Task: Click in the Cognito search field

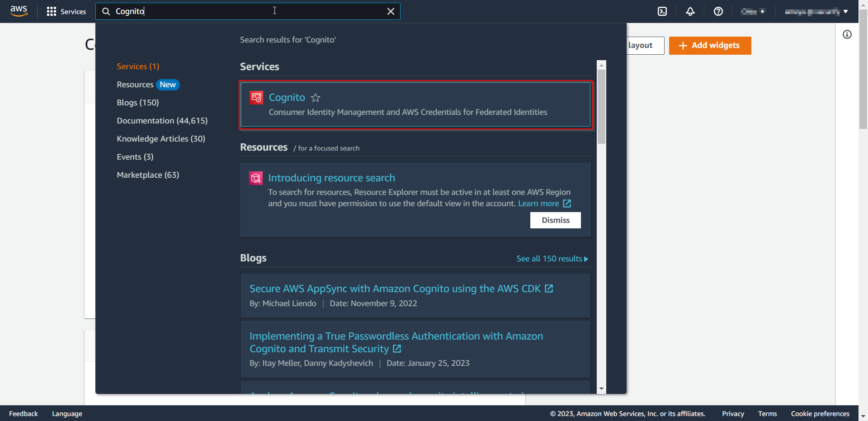Action: tap(248, 11)
